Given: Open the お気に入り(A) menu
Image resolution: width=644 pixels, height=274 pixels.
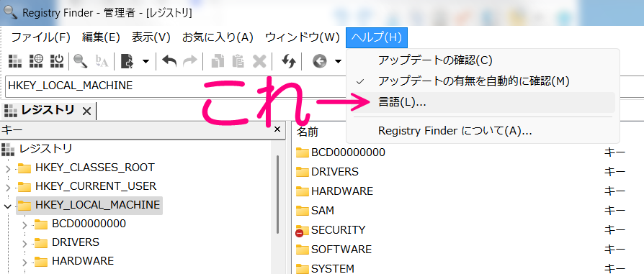Looking at the screenshot, I should (x=218, y=37).
